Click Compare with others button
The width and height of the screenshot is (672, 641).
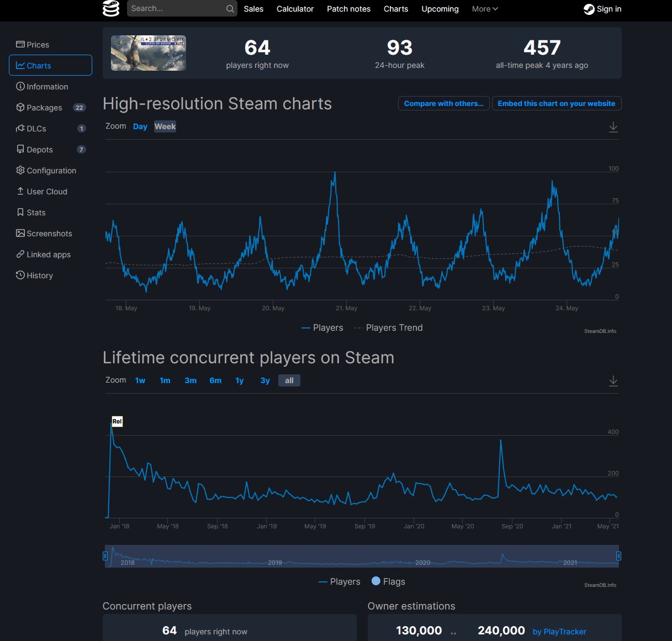[443, 103]
